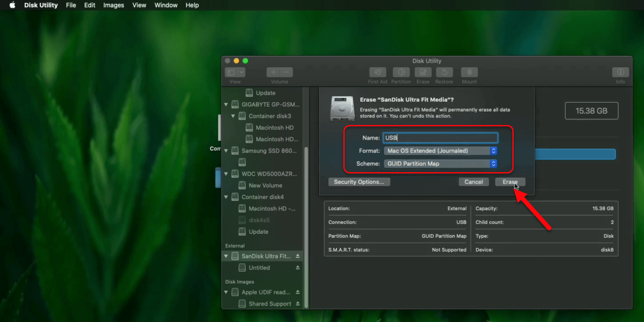Select Macintosh HD -… under Container disk4
This screenshot has width=644, height=322.
[262, 209]
